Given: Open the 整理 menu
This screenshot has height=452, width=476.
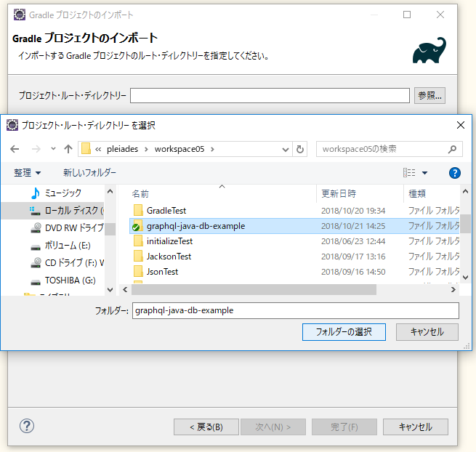Looking at the screenshot, I should [27, 173].
